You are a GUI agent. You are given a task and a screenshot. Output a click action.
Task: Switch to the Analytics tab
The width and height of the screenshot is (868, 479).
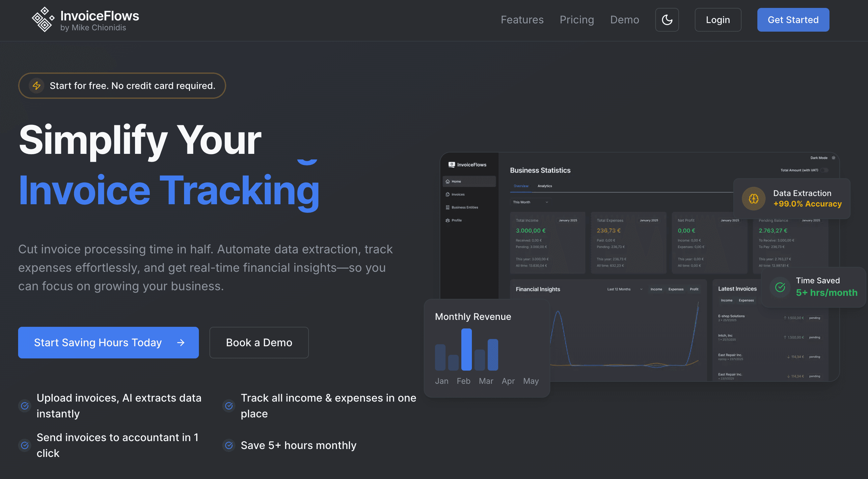pos(545,186)
